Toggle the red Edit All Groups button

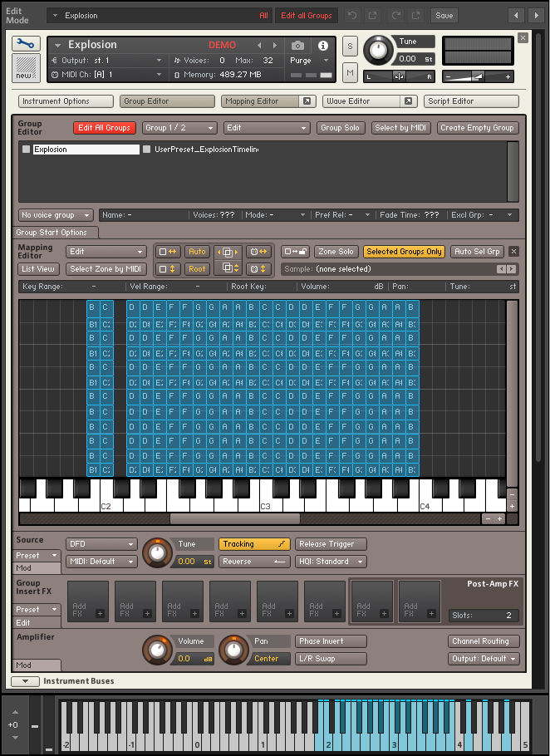tap(104, 128)
